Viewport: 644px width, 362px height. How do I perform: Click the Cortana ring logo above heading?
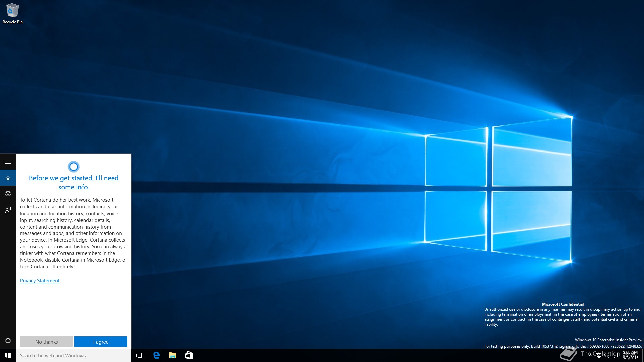coord(73,167)
